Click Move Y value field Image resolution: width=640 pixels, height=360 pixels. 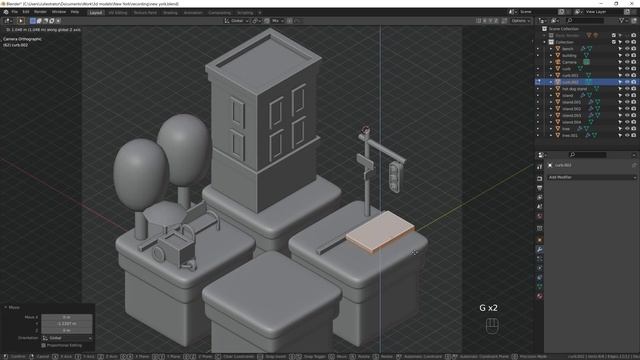coord(67,324)
